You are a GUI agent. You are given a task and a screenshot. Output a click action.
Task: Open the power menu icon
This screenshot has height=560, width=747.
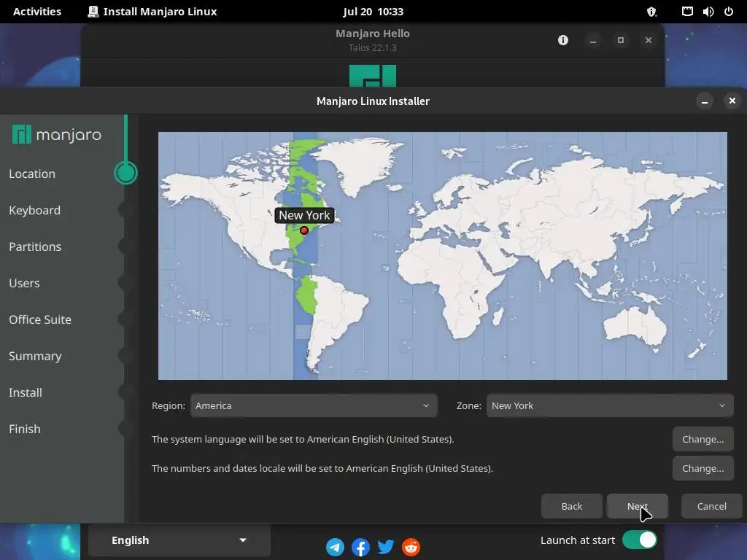(x=729, y=12)
